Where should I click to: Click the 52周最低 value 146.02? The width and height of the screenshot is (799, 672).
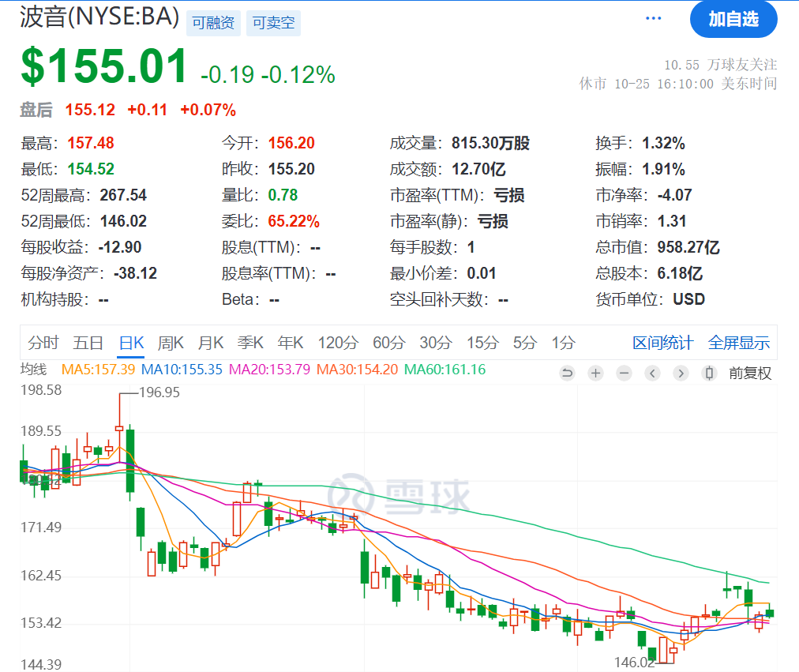[123, 221]
